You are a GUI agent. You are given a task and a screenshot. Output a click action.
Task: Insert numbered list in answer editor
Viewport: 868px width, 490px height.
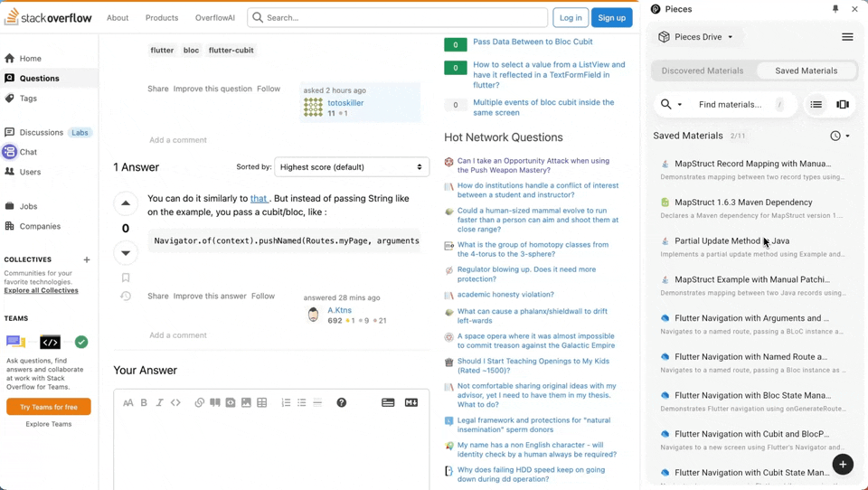tap(286, 402)
